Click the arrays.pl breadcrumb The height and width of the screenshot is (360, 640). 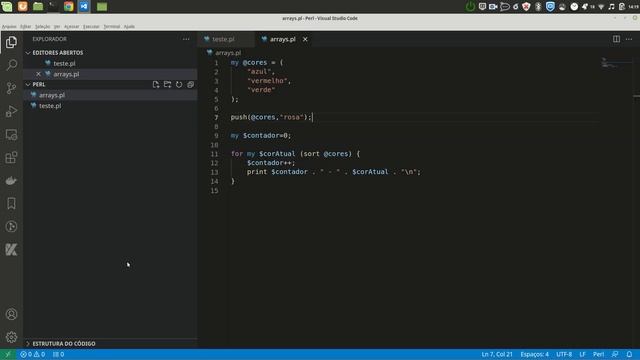[x=228, y=53]
